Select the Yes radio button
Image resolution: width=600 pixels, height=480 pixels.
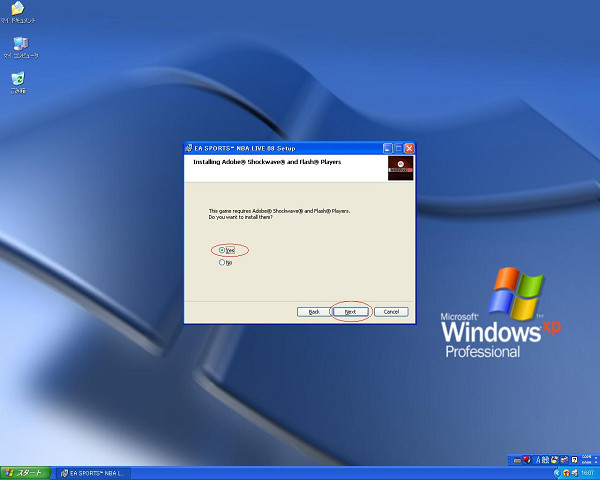222,250
